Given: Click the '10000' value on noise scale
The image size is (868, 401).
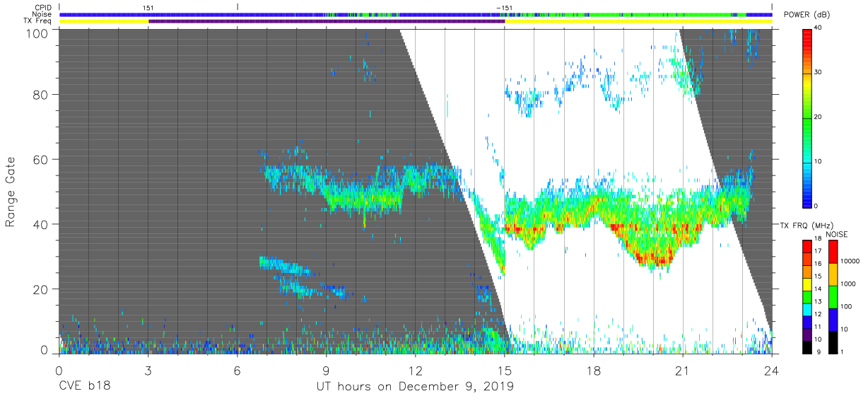Looking at the screenshot, I should pyautogui.click(x=851, y=261).
